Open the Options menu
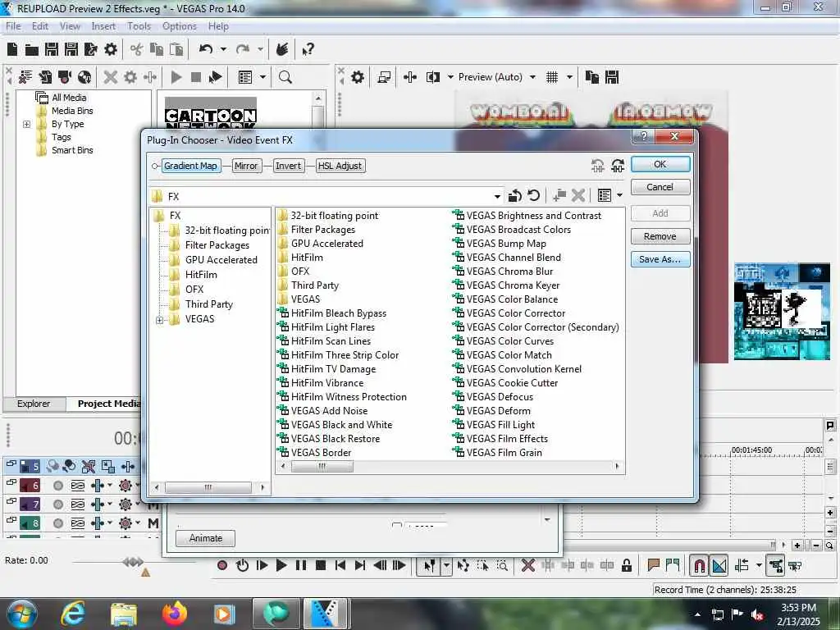The image size is (840, 630). click(x=180, y=26)
